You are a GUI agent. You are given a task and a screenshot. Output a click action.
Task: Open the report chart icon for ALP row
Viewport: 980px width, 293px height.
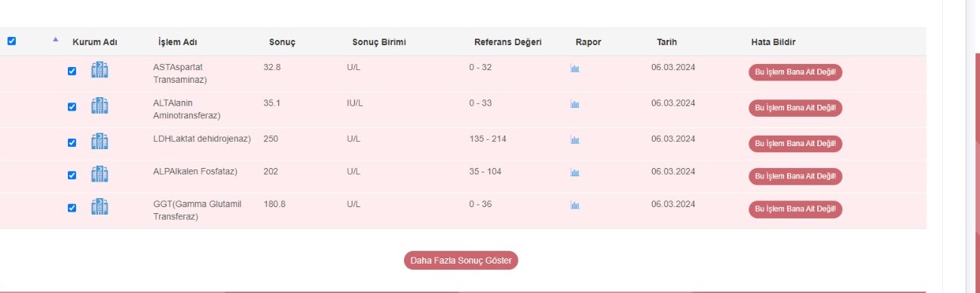574,173
